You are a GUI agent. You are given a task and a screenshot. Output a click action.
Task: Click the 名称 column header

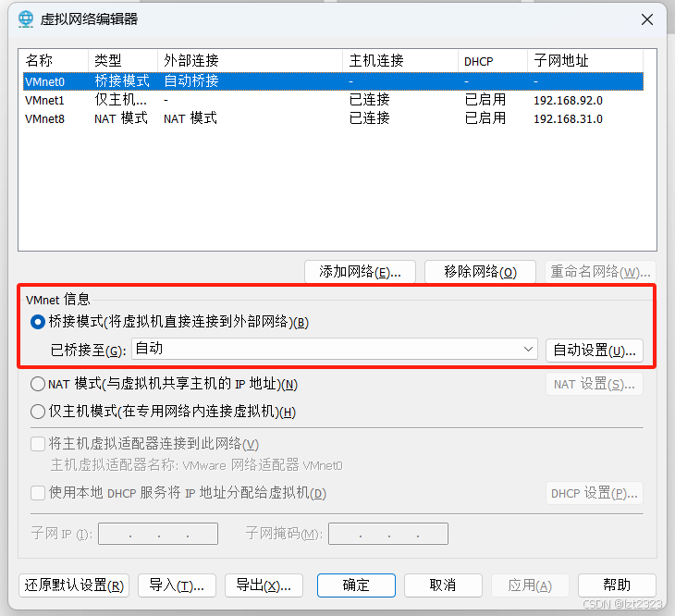pyautogui.click(x=55, y=61)
